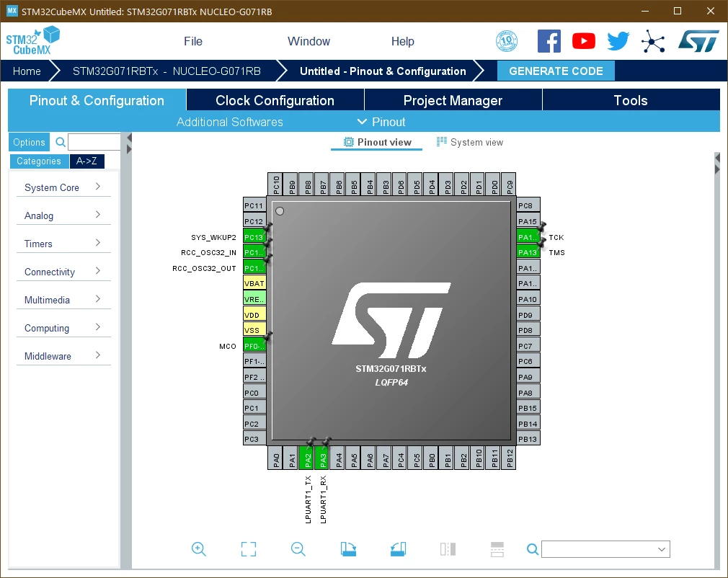728x578 pixels.
Task: Select the A->Z list mode
Action: pyautogui.click(x=86, y=161)
